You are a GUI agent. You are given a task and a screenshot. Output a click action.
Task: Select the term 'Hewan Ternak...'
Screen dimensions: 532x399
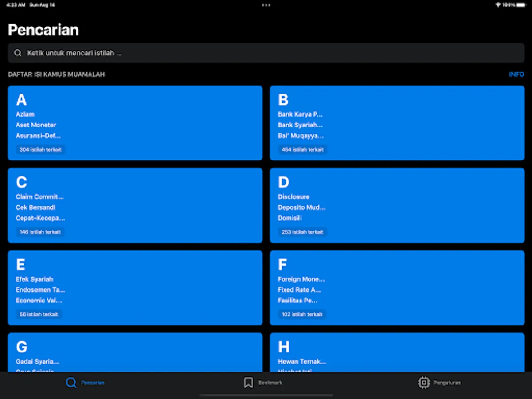click(x=302, y=362)
